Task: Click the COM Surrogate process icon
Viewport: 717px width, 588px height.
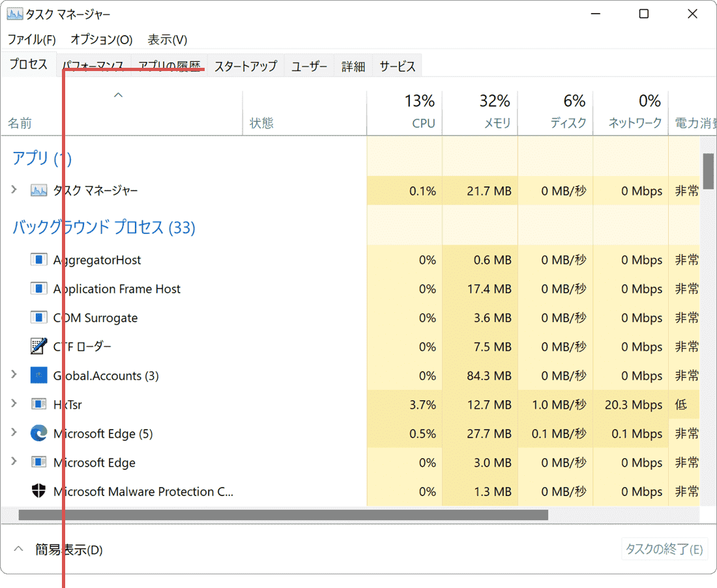Action: [x=39, y=317]
